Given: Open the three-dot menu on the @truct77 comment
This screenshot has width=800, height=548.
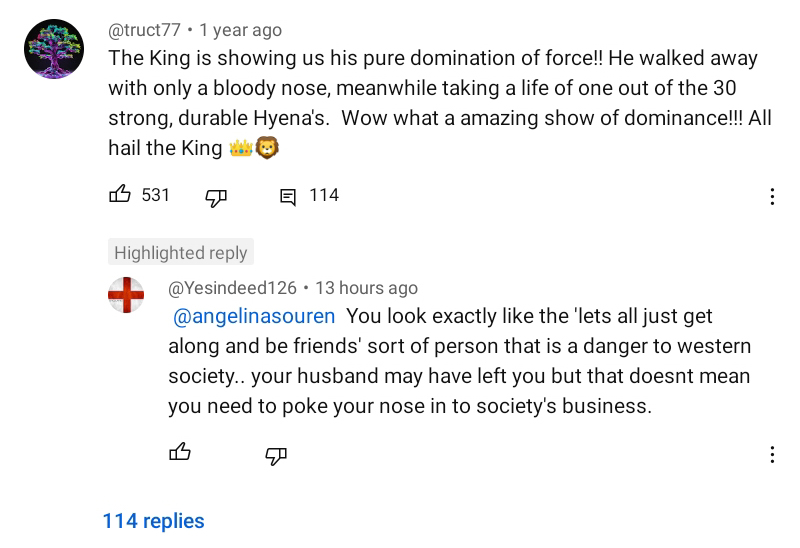Looking at the screenshot, I should pos(772,196).
